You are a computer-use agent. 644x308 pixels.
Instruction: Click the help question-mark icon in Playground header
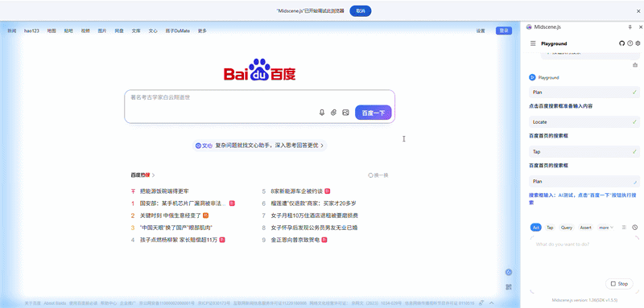coord(630,43)
